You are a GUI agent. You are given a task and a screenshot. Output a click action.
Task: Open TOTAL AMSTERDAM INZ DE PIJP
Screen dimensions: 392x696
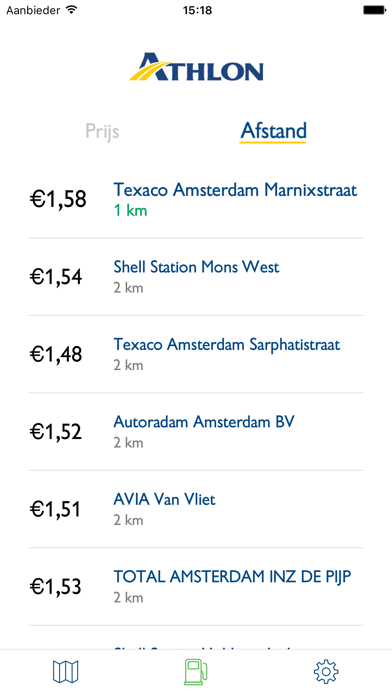tap(196, 587)
